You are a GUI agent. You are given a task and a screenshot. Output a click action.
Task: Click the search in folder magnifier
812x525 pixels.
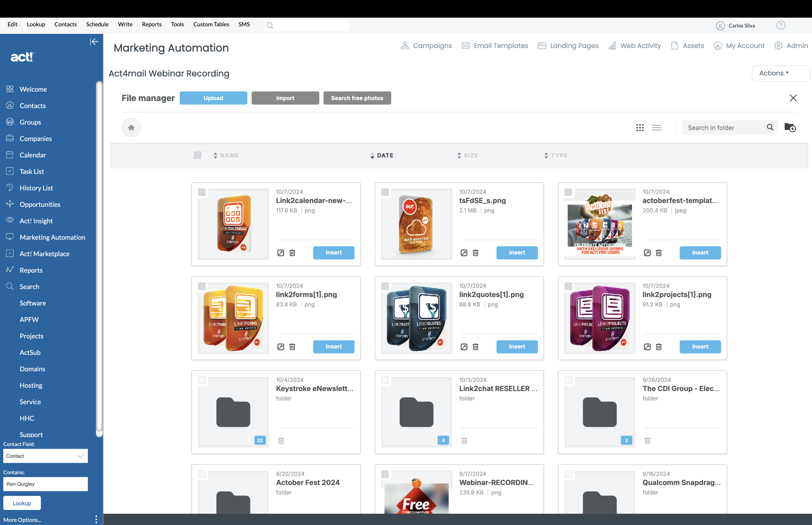770,127
